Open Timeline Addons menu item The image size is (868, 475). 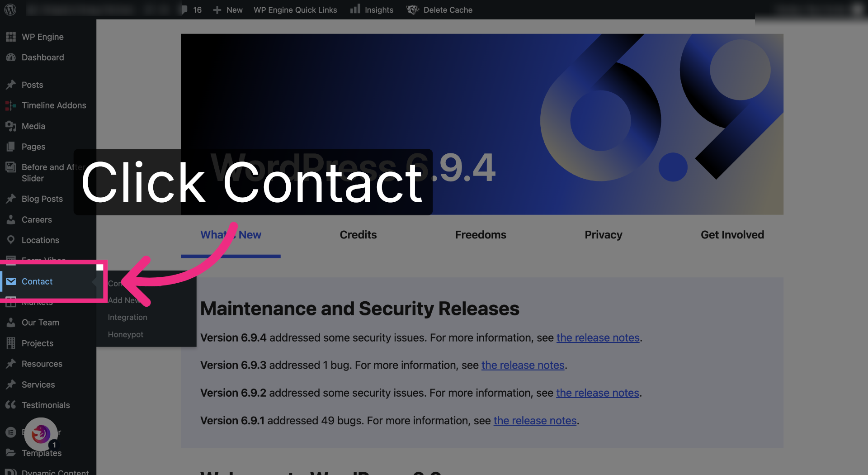coord(54,105)
